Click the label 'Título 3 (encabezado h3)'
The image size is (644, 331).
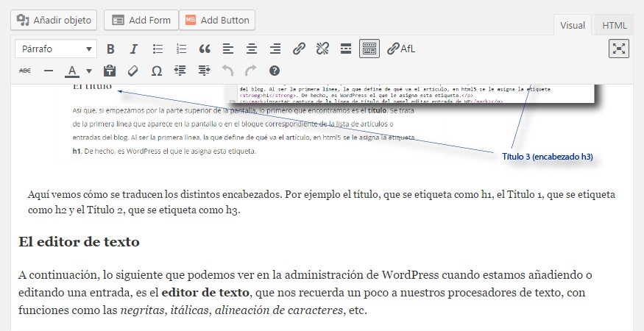(548, 157)
